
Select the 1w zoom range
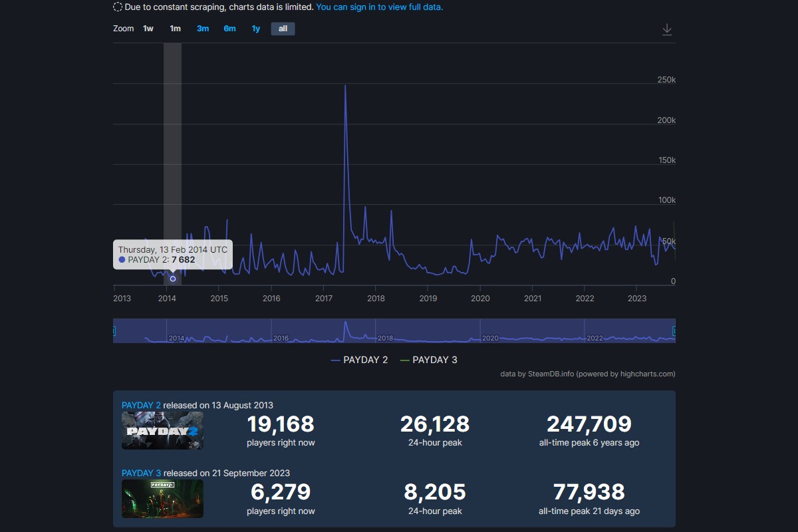[148, 29]
